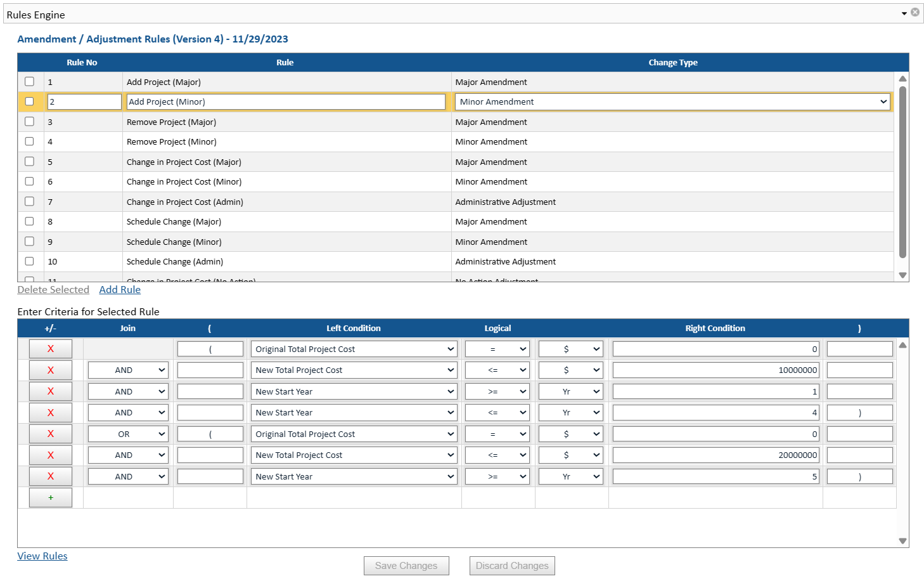Open the View Rules link
The height and width of the screenshot is (581, 924).
42,556
